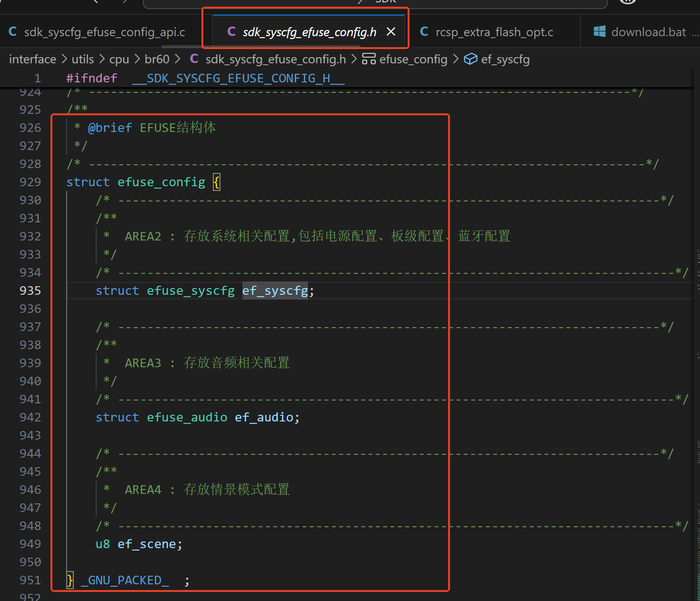This screenshot has width=700, height=601.
Task: Click the ef_syscfg field breadcrumb
Action: pos(505,59)
